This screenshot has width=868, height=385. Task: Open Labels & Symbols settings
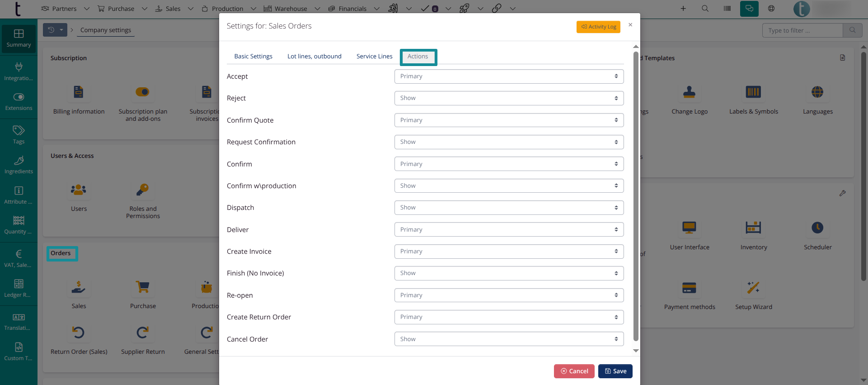tap(753, 92)
